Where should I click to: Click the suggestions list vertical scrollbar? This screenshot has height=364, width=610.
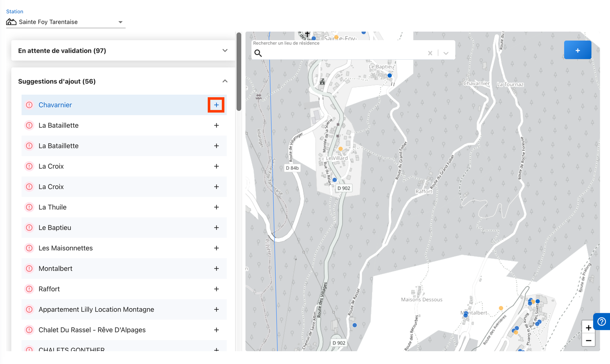point(239,72)
